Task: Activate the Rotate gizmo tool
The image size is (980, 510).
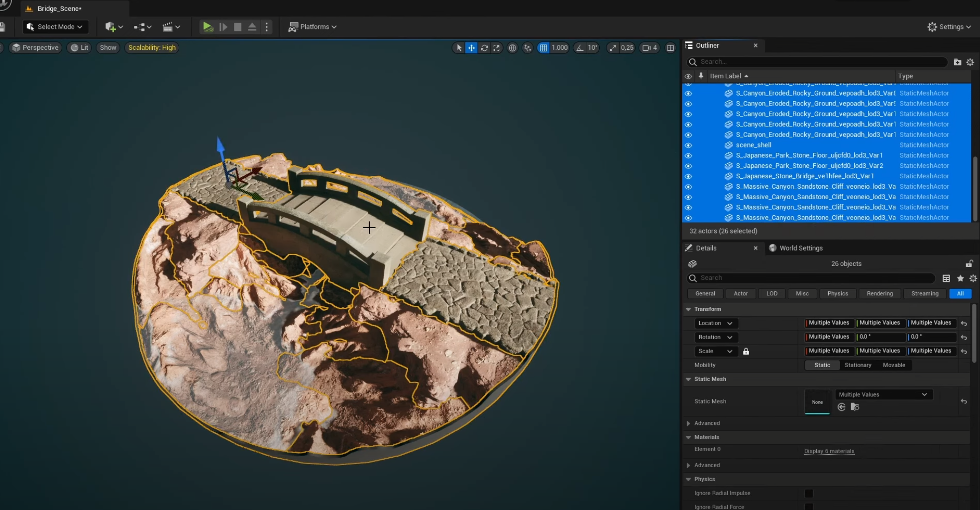Action: click(484, 48)
